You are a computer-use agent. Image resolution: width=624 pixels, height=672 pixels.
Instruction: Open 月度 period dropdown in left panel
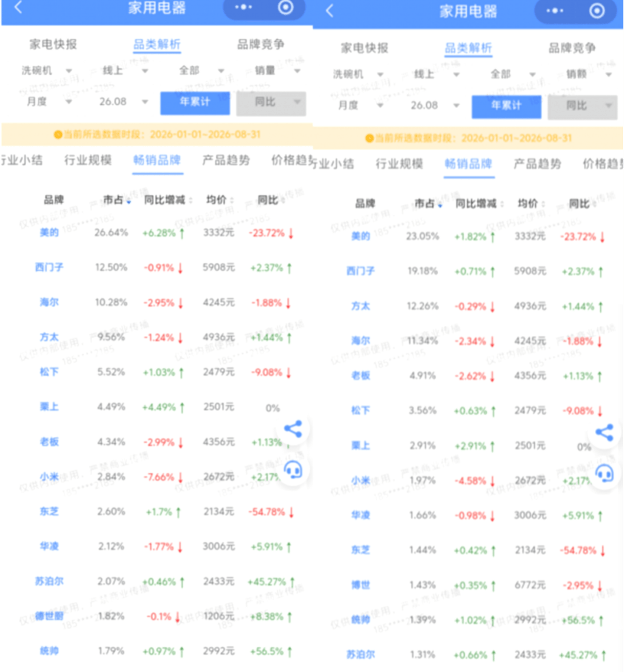click(x=49, y=102)
